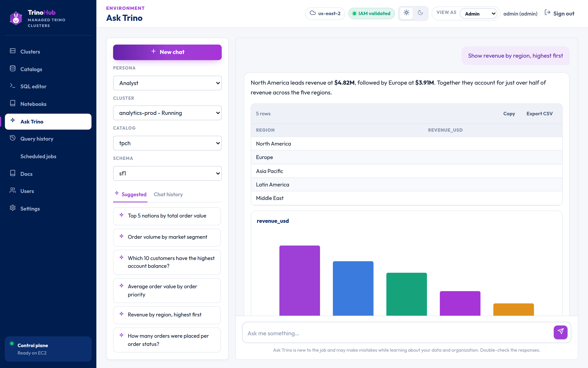Screen dimensions: 588x368
Task: Switch to Chat history tab
Action: [x=168, y=194]
